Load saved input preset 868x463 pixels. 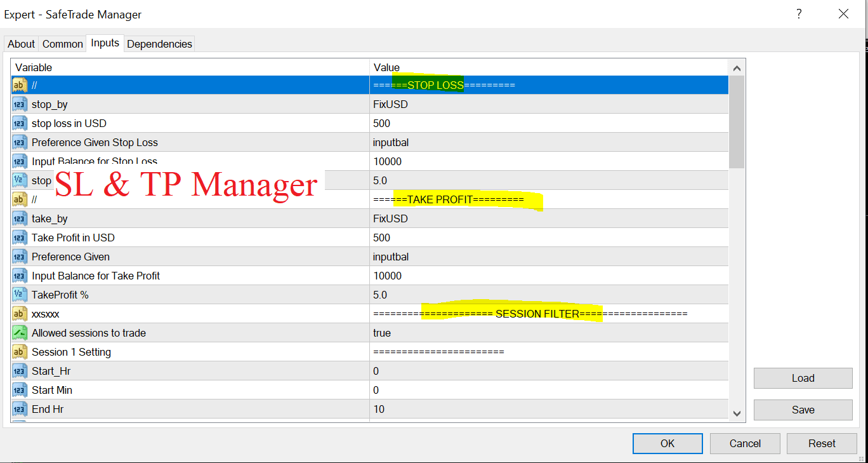[x=802, y=378]
